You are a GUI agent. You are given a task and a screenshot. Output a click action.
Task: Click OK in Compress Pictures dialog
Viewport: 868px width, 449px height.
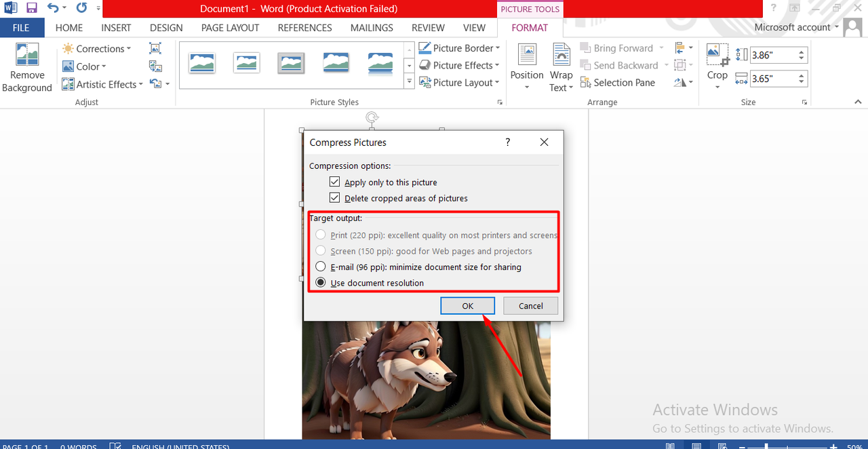[x=468, y=306]
